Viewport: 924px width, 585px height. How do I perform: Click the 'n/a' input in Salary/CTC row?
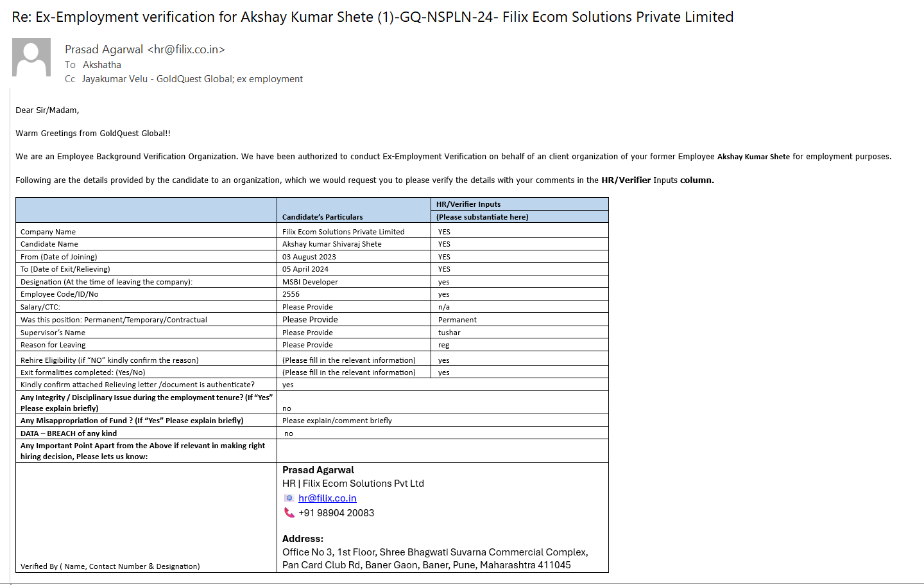click(x=444, y=307)
